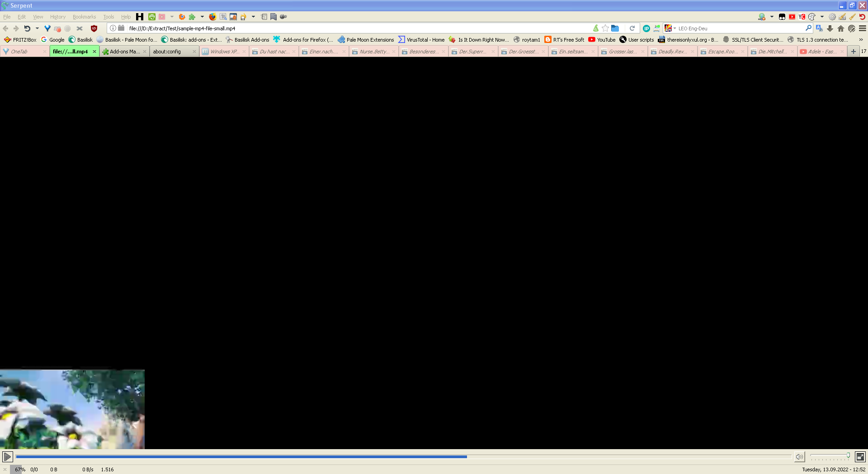Open the Help menu
The height and width of the screenshot is (474, 868).
coord(126,17)
